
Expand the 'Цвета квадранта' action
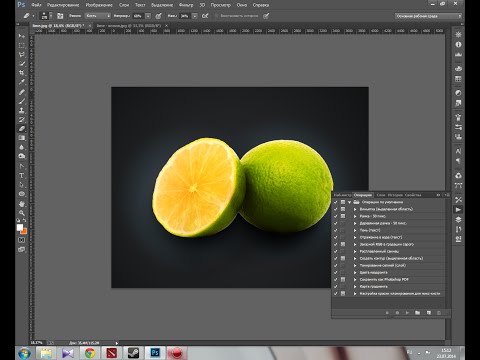coord(355,272)
